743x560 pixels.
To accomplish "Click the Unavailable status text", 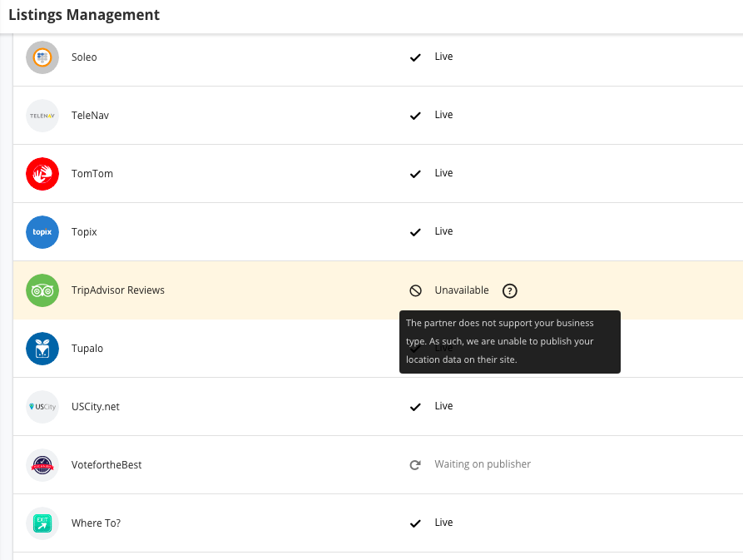I will click(462, 290).
